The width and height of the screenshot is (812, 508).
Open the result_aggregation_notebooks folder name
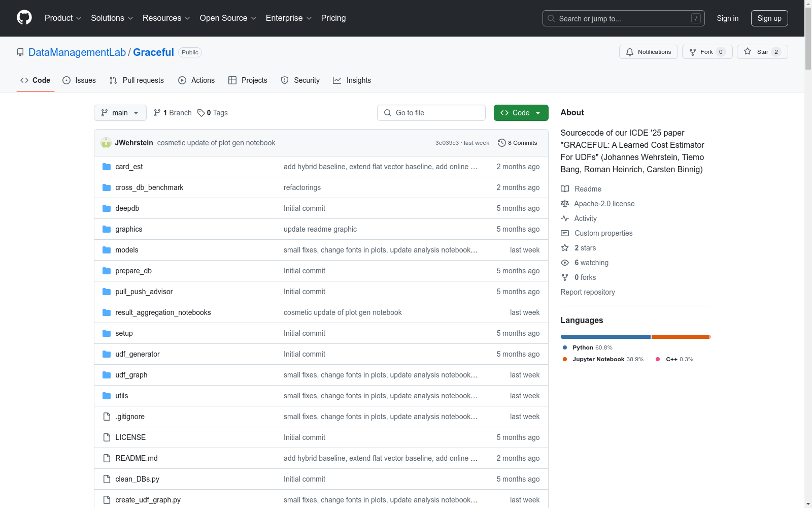point(163,312)
